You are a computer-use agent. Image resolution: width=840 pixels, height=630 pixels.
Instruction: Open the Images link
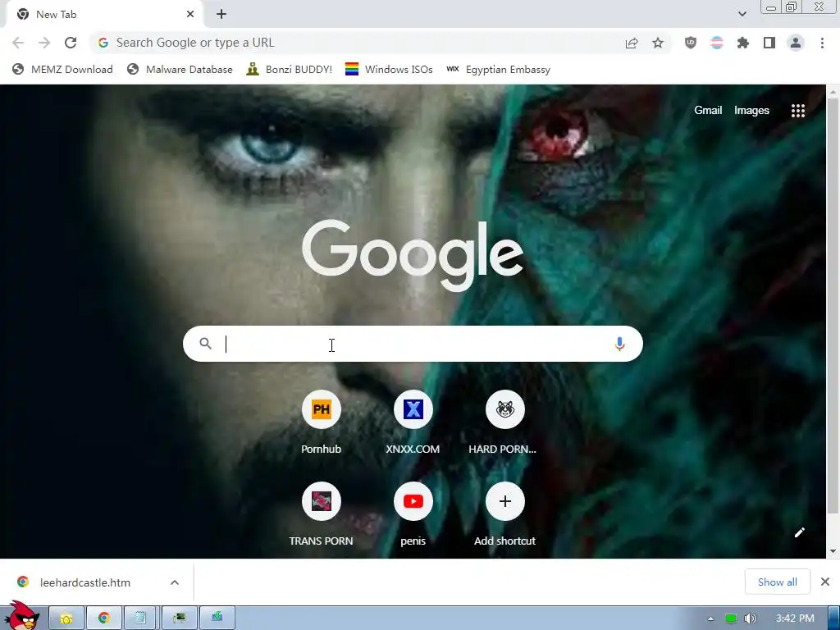(751, 111)
